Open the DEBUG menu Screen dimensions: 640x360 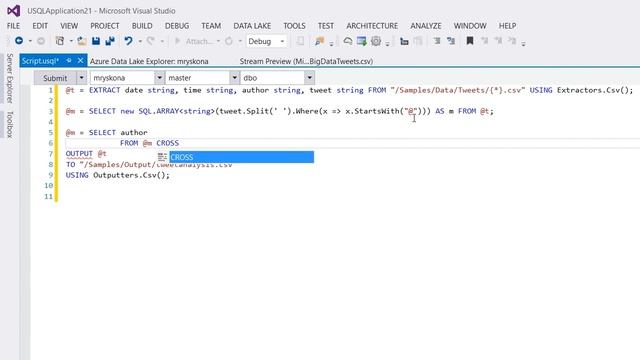(177, 26)
